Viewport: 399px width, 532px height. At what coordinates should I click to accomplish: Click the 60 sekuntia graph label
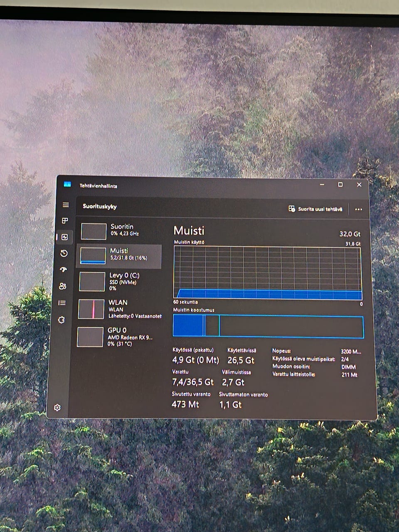[185, 302]
